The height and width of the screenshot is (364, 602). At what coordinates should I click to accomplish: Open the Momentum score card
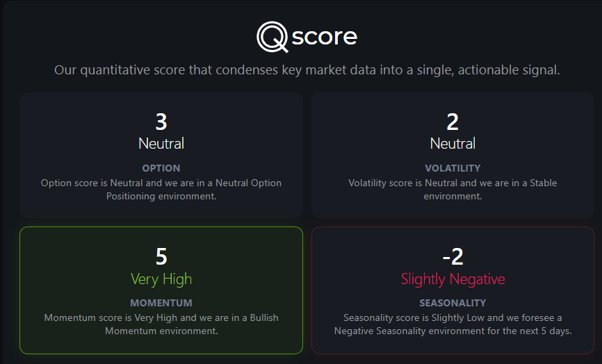[x=161, y=290]
